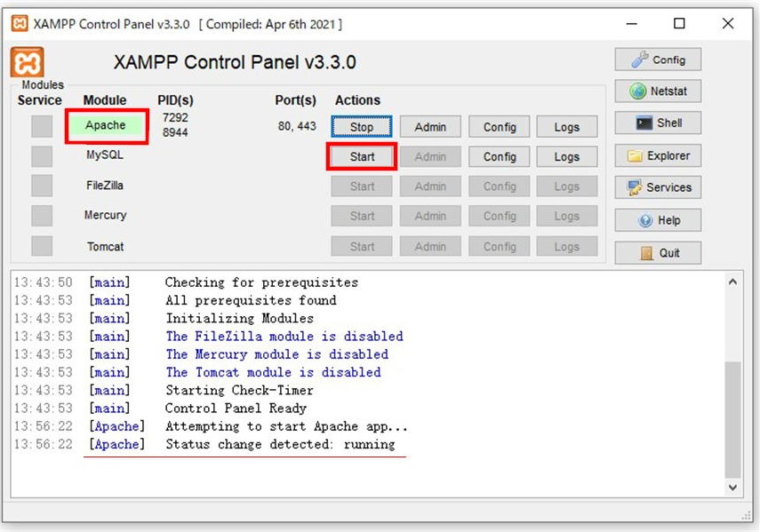Start the MySQL module
This screenshot has height=532, width=760.
click(x=362, y=156)
